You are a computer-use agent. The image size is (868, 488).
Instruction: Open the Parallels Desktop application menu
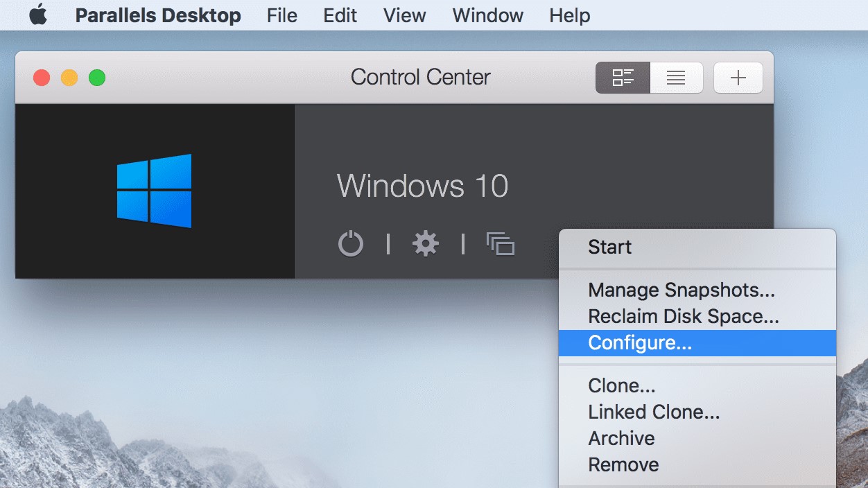pos(158,15)
